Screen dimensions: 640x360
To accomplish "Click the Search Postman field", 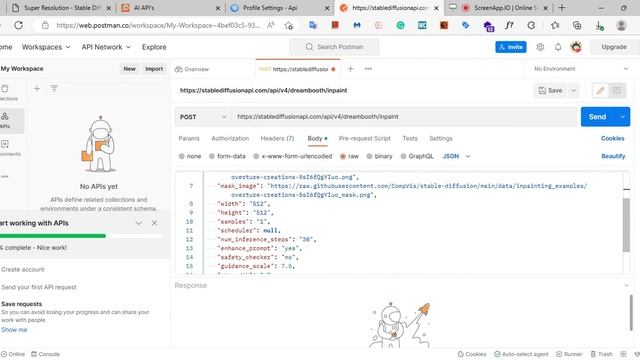I will (x=334, y=47).
